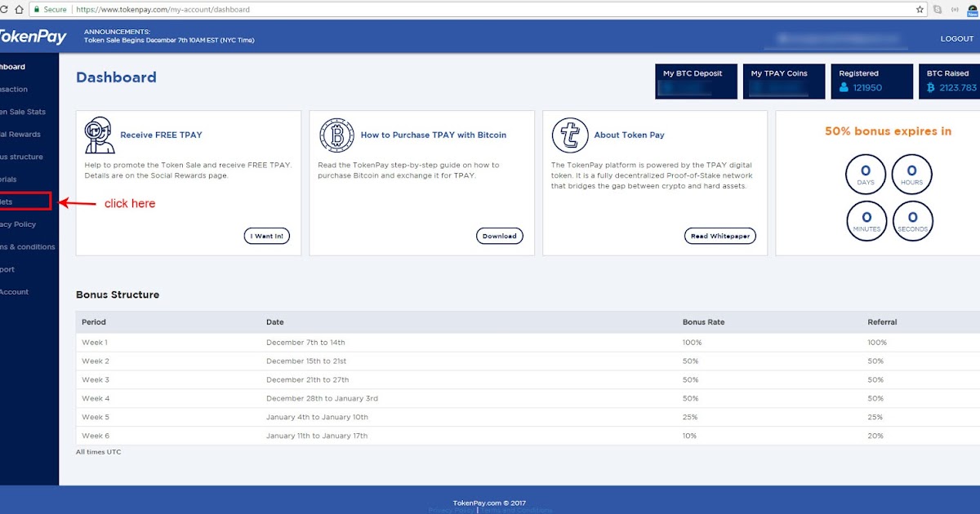Select the Week 6 row label
Image resolution: width=980 pixels, height=514 pixels.
[x=96, y=436]
